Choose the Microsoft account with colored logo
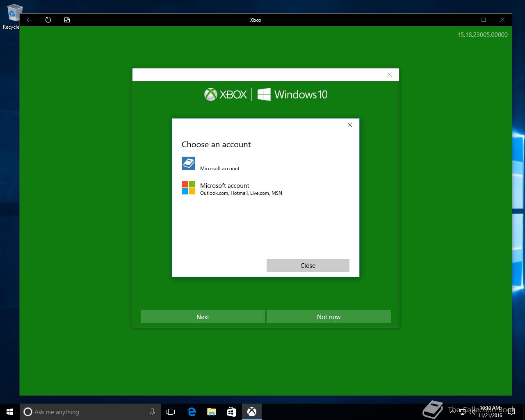 tap(232, 189)
